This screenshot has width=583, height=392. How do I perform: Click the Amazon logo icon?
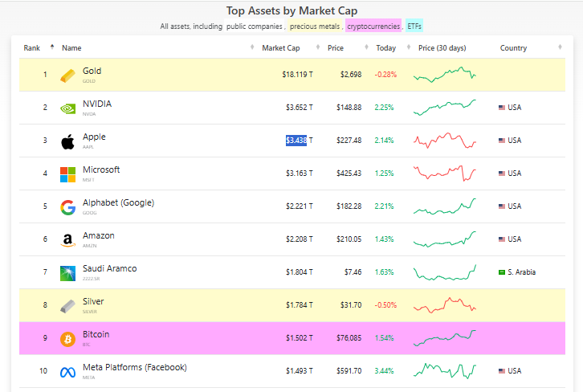tap(68, 240)
